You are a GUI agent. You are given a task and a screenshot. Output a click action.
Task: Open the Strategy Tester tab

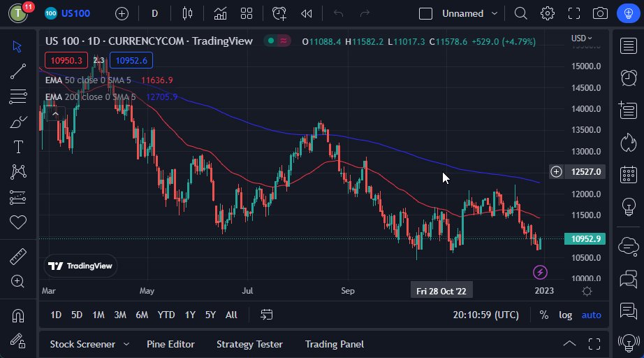(x=249, y=344)
